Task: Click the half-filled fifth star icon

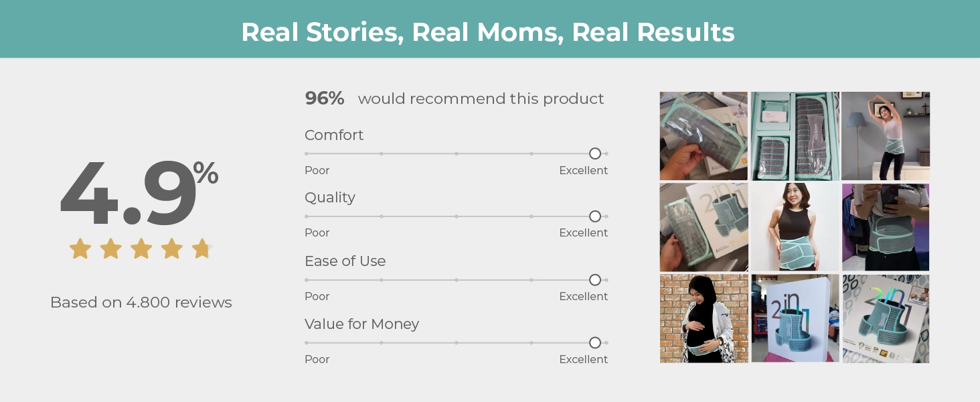Action: 202,249
